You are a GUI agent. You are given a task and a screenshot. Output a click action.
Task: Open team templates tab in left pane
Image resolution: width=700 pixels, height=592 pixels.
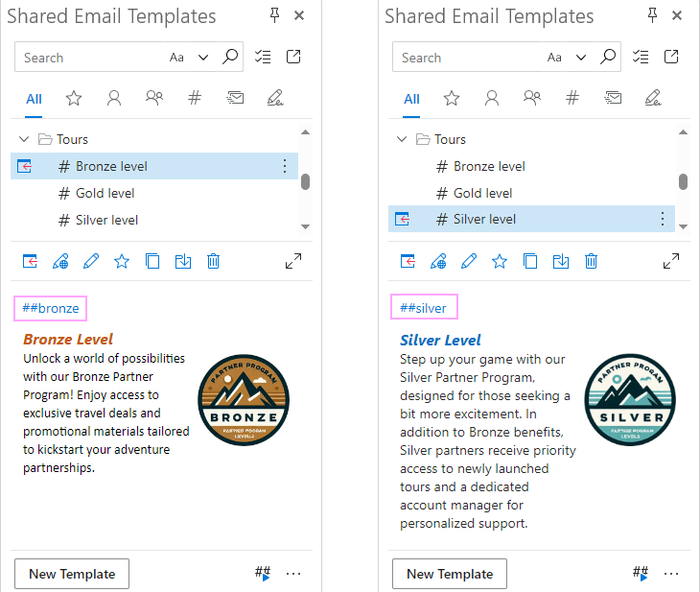(x=154, y=98)
